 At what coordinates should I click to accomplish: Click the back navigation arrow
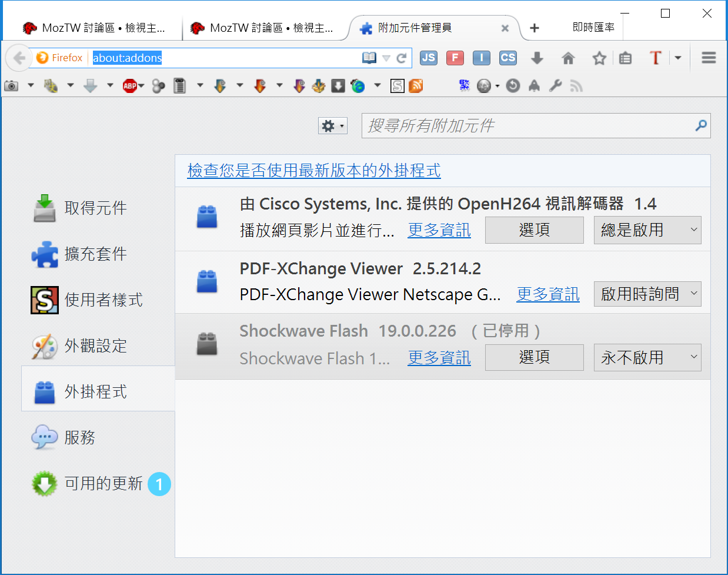click(x=18, y=58)
